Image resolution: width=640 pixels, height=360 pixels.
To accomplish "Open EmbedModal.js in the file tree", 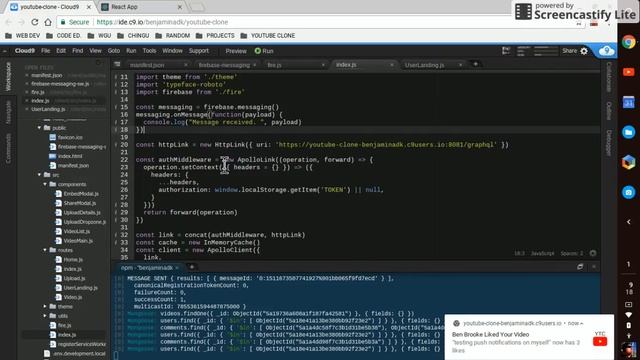I will click(x=81, y=194).
